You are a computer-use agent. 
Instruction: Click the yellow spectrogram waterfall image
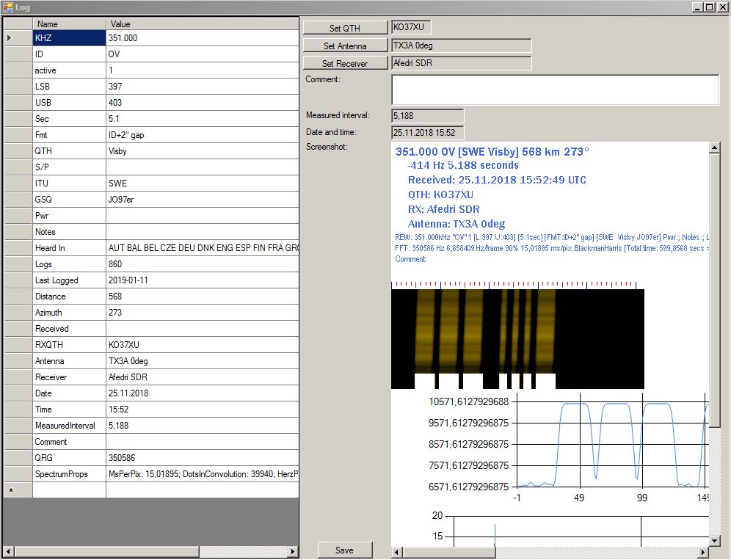[x=517, y=339]
